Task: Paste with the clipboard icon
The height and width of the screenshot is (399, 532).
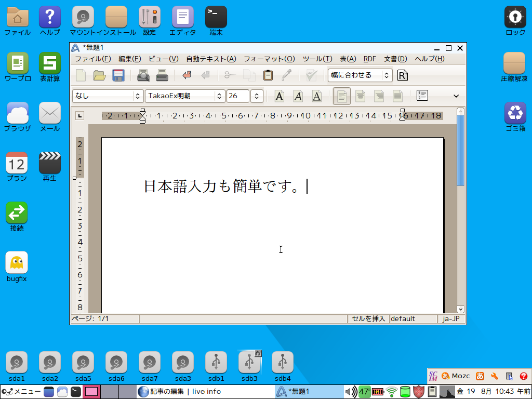Action: pyautogui.click(x=268, y=75)
